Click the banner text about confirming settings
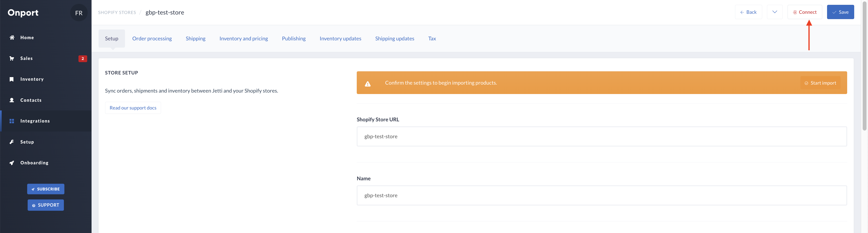Image resolution: width=868 pixels, height=233 pixels. tap(441, 83)
